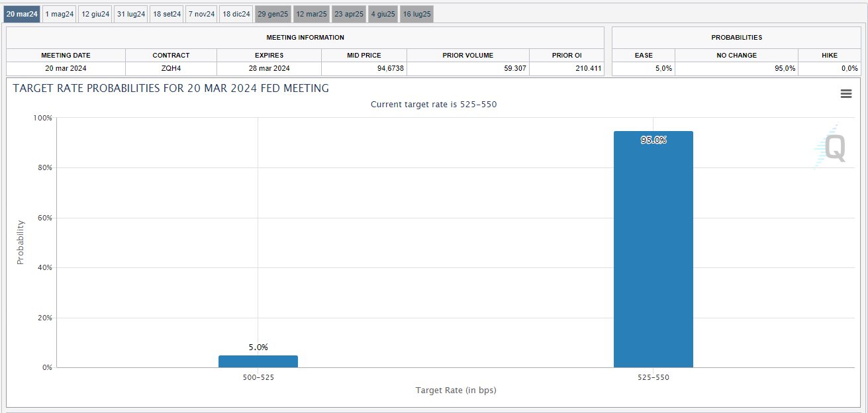The image size is (868, 413).
Task: Select the 16 lug25 meeting tab
Action: [x=416, y=14]
